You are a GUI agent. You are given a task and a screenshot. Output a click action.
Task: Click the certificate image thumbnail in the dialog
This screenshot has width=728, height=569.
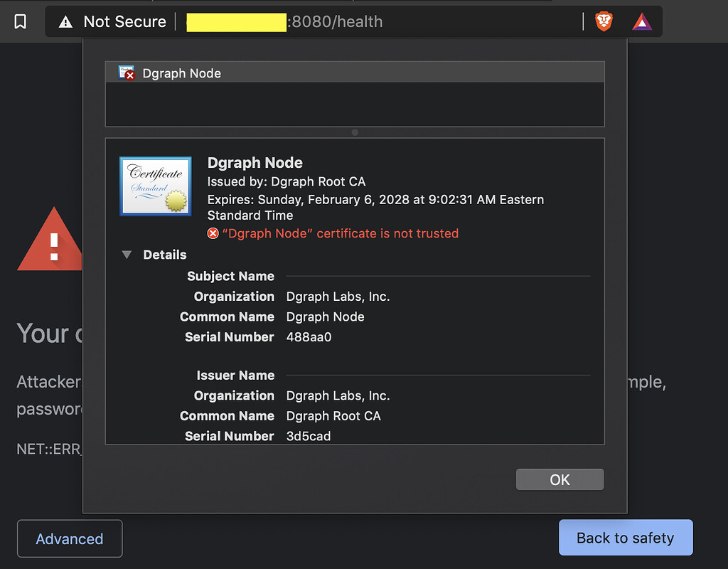pos(156,186)
